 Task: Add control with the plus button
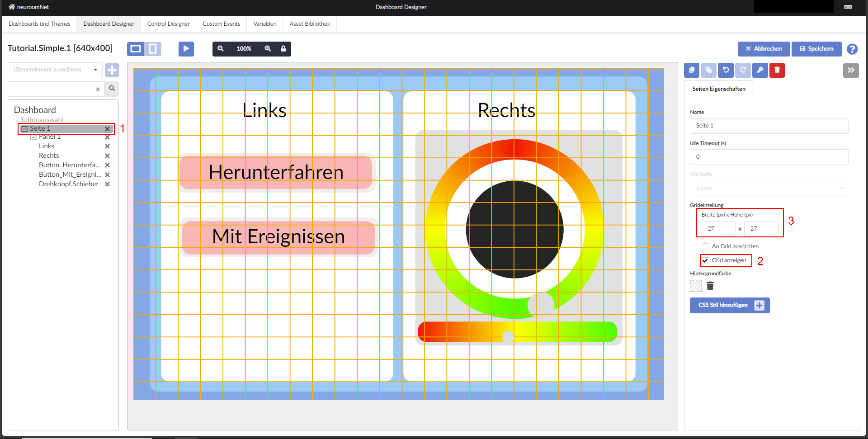[112, 70]
